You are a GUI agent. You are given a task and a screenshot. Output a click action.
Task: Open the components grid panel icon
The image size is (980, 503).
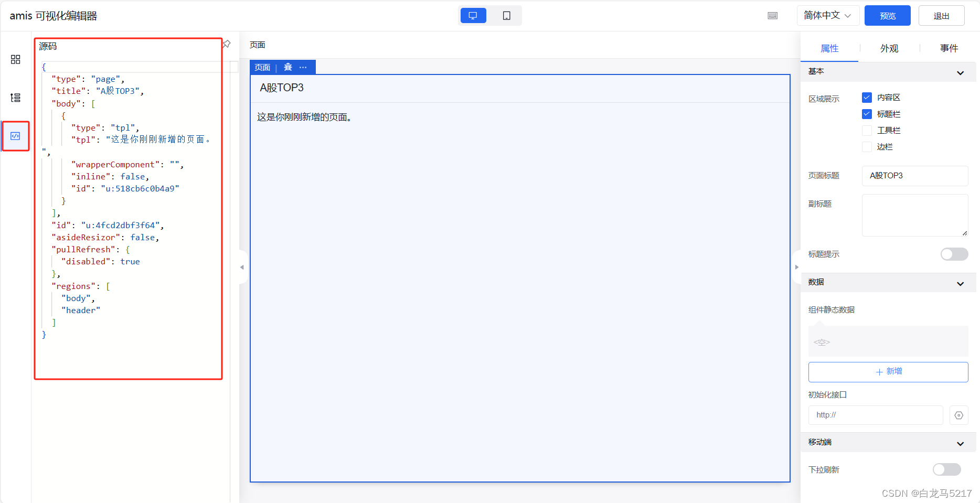point(15,59)
